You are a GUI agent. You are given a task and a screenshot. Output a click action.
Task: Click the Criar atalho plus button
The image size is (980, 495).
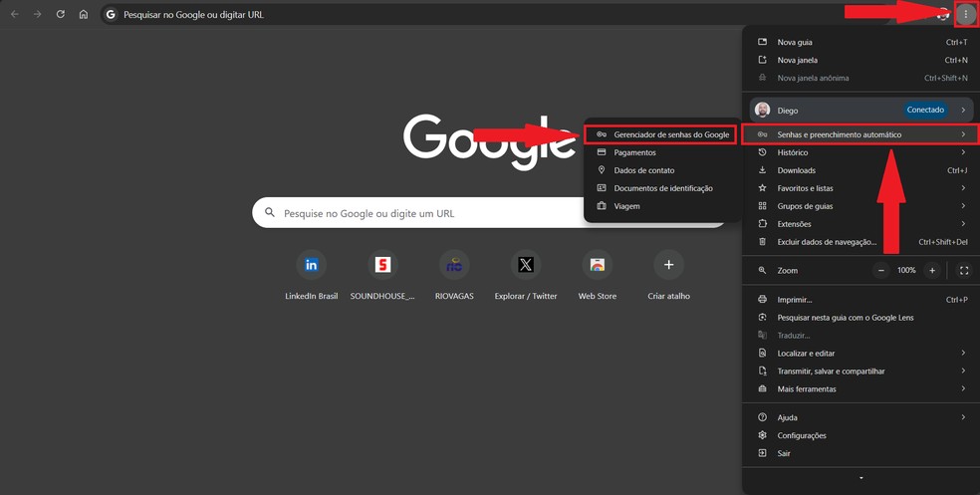[x=668, y=265]
